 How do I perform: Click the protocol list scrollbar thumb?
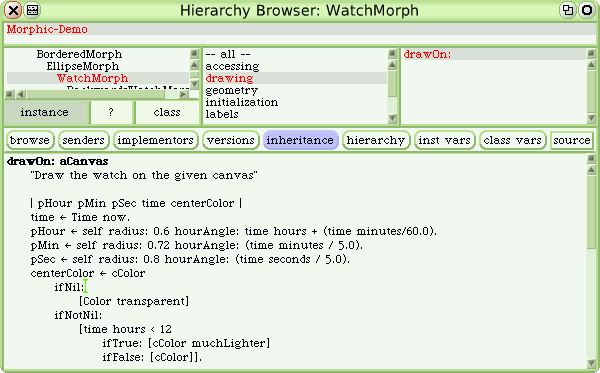[x=392, y=83]
